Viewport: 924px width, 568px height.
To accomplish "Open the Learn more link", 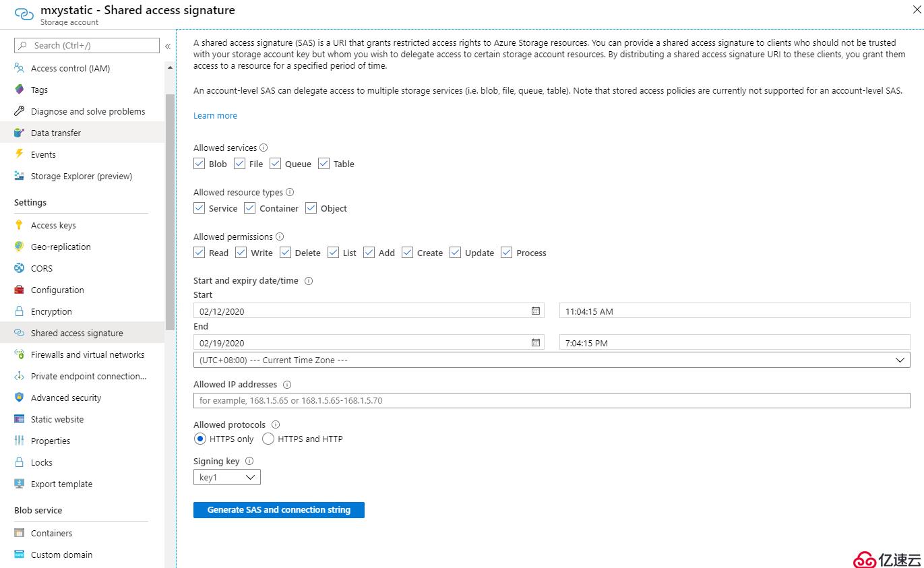I will 215,115.
